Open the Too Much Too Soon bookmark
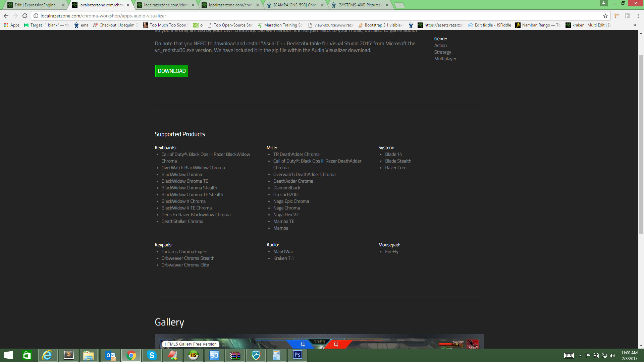The image size is (644, 362). pyautogui.click(x=166, y=25)
